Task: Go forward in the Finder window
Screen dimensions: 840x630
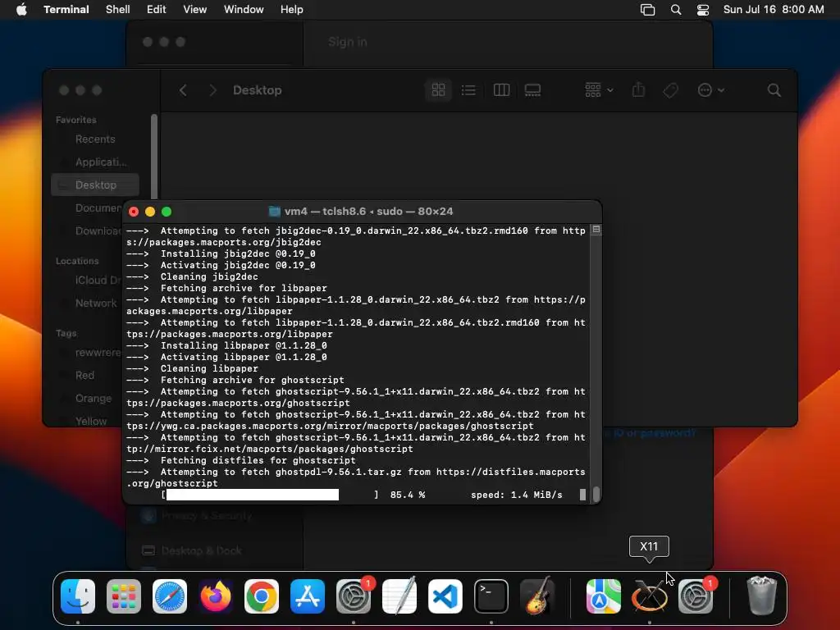Action: [x=212, y=90]
